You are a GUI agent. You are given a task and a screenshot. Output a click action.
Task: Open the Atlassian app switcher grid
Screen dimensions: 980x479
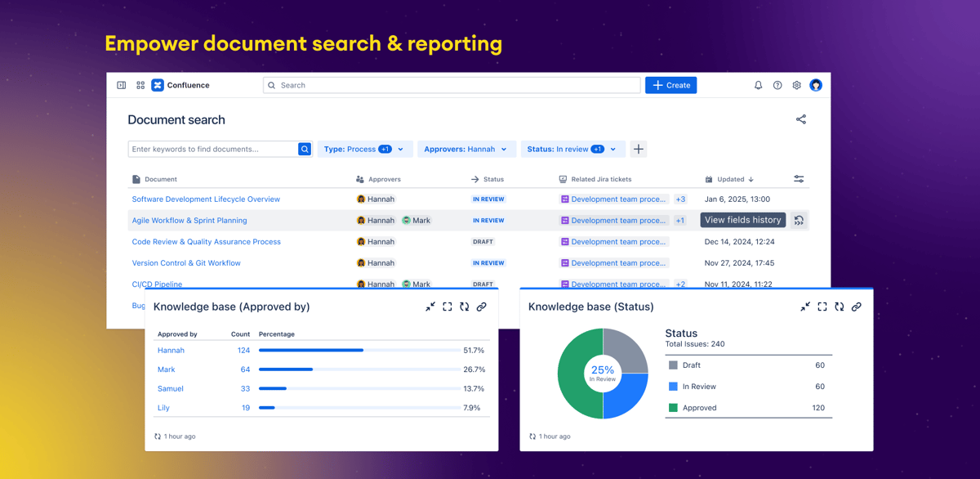140,85
